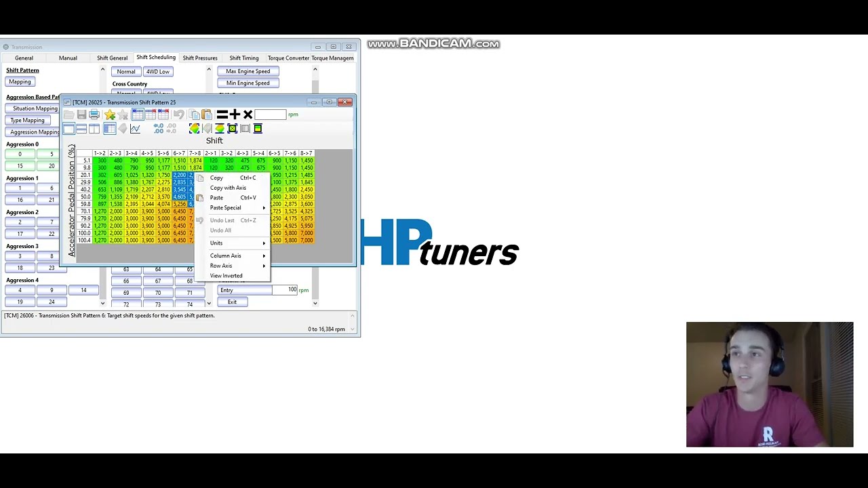
Task: Click the green-yellow interpolate selection icon
Action: [194, 129]
